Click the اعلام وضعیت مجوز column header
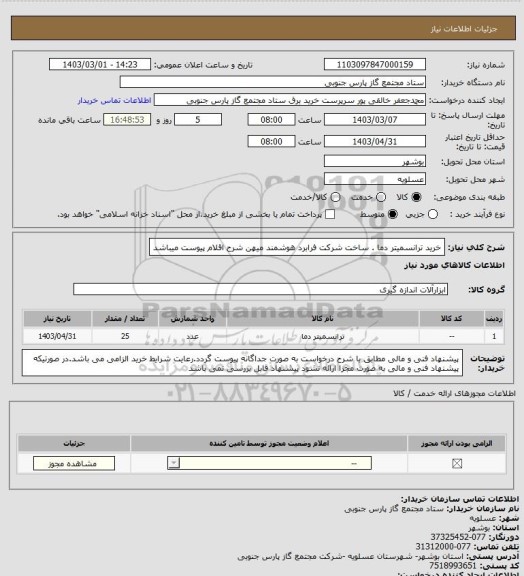Image resolution: width=524 pixels, height=576 pixels. [x=269, y=443]
